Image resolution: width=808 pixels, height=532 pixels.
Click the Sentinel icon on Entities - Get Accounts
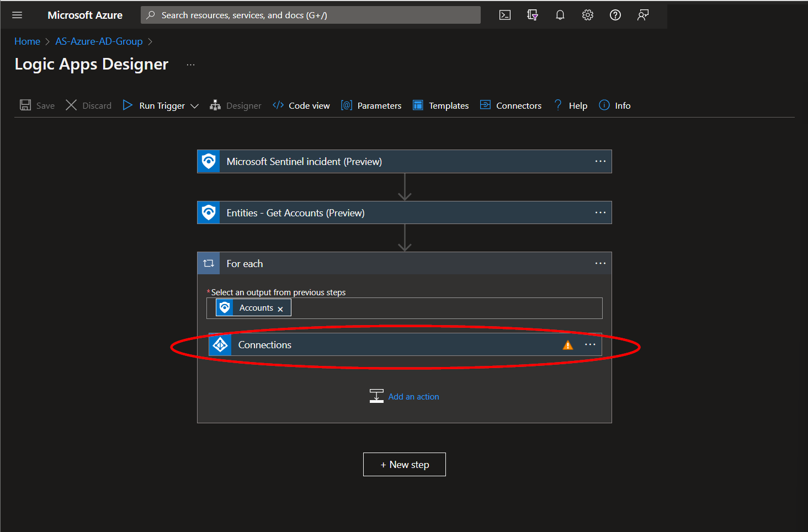pos(209,212)
